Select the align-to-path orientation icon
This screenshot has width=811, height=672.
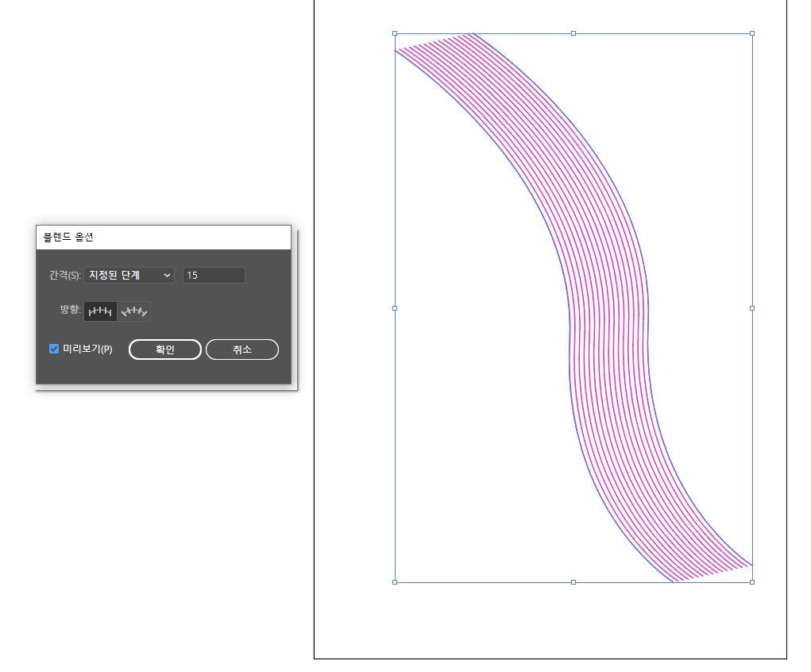tap(134, 311)
